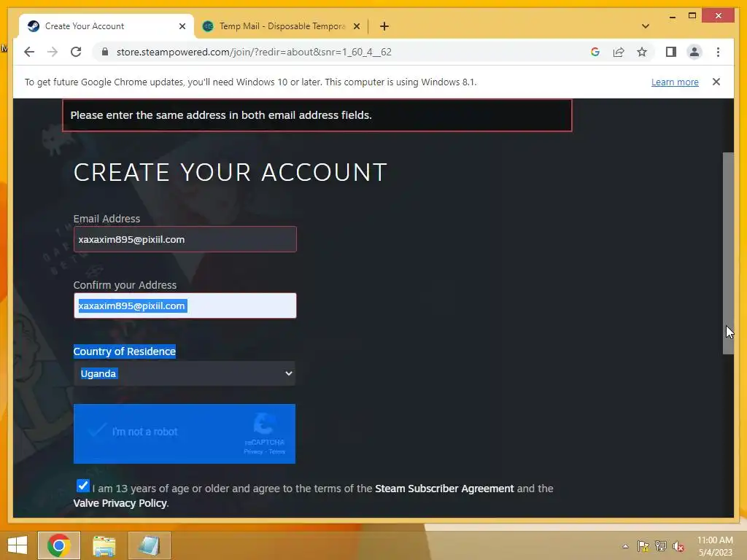Open the notepad app in the taskbar
Viewport: 747px width, 560px height.
point(149,545)
